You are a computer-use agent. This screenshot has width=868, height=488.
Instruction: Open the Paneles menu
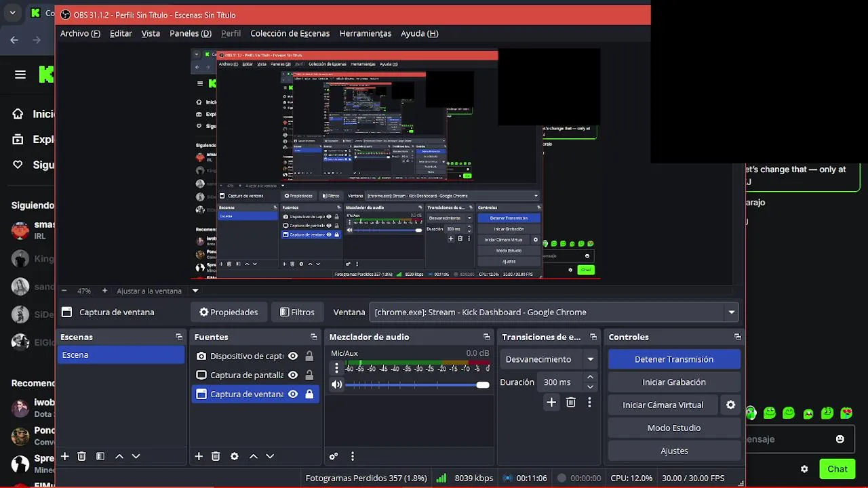[x=191, y=33]
